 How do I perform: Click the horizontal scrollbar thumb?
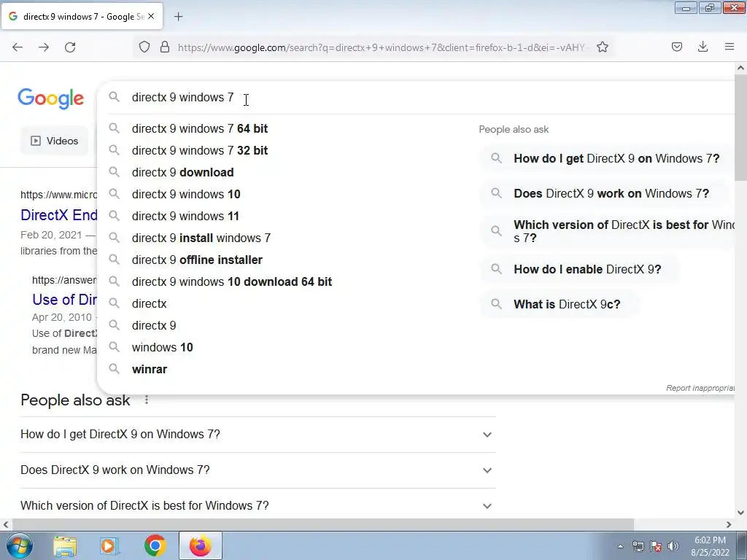point(322,524)
